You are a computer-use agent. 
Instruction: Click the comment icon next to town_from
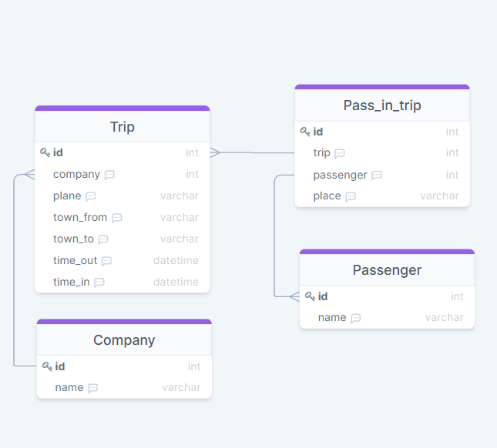pyautogui.click(x=117, y=218)
